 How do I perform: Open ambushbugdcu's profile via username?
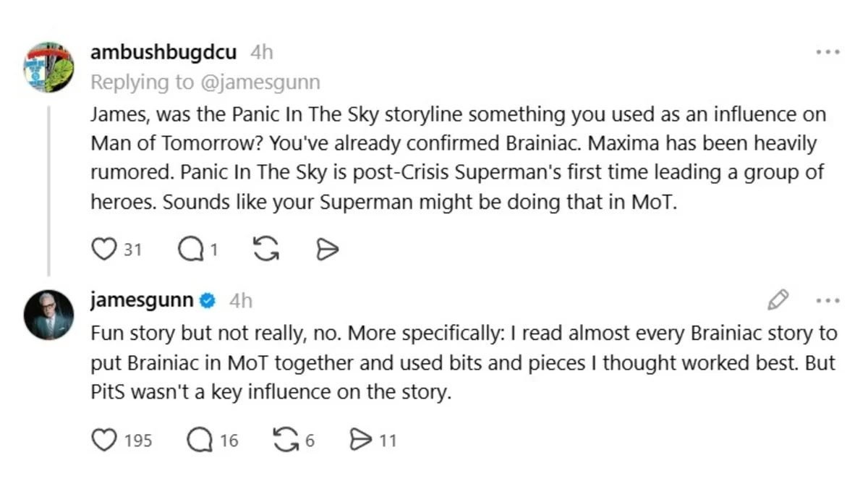163,53
